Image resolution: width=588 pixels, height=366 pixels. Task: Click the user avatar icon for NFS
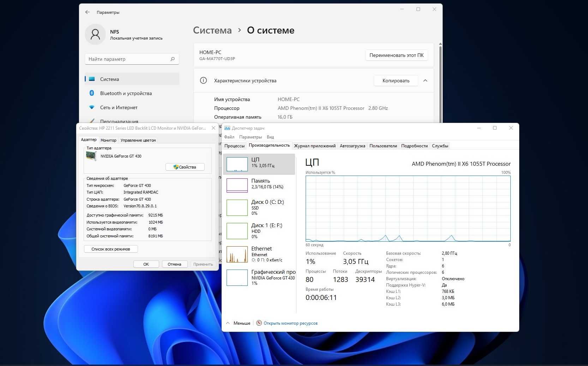(95, 34)
